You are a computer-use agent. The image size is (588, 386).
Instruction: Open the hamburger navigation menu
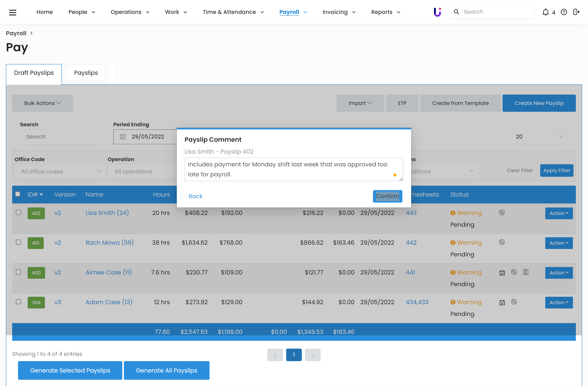click(x=12, y=12)
